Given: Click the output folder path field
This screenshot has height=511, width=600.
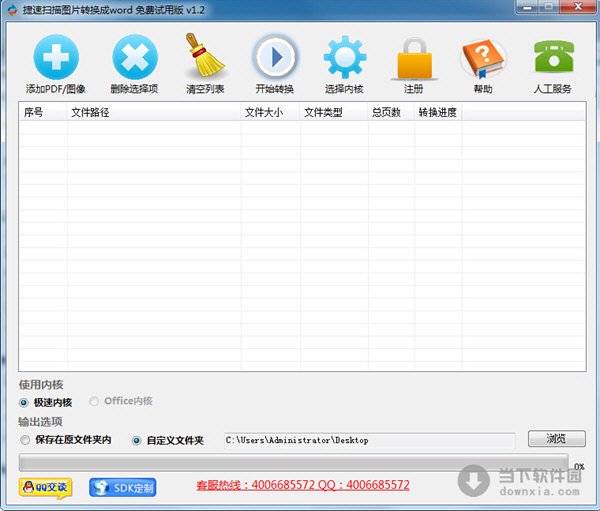Looking at the screenshot, I should (370, 441).
